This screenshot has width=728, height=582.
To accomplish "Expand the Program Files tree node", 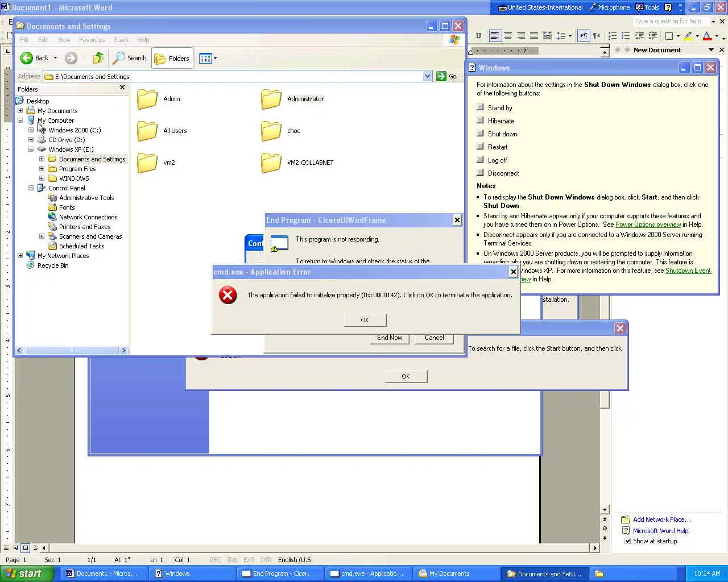I will (42, 169).
